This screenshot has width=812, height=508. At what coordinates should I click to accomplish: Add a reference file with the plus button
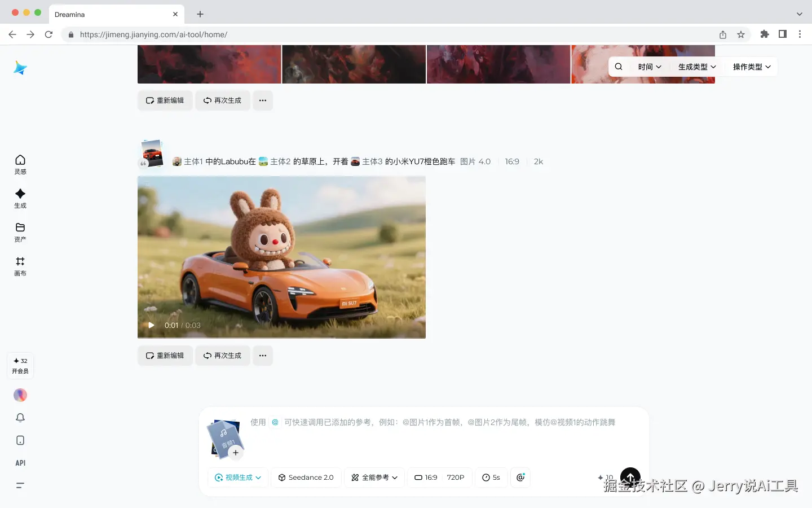click(x=236, y=453)
